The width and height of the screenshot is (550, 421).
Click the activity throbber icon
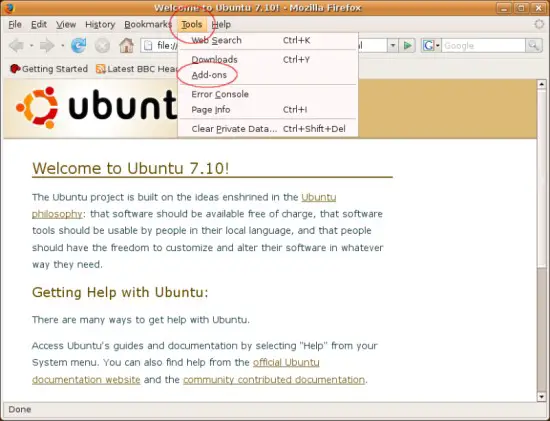(x=539, y=24)
